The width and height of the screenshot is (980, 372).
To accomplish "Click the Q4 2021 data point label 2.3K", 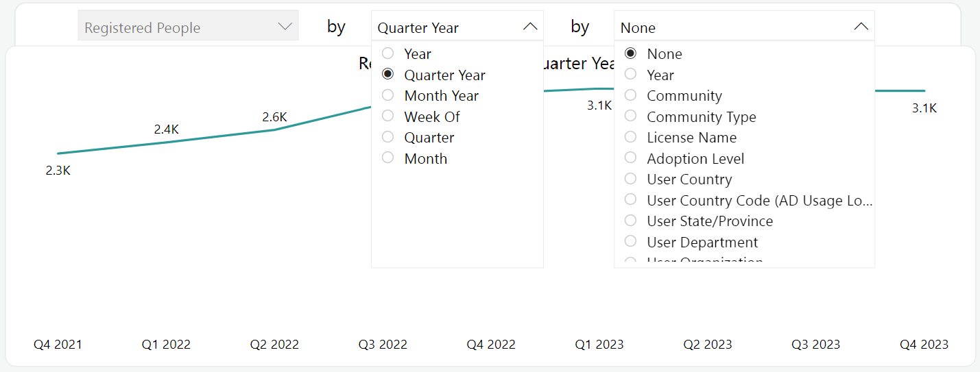I will tap(58, 171).
